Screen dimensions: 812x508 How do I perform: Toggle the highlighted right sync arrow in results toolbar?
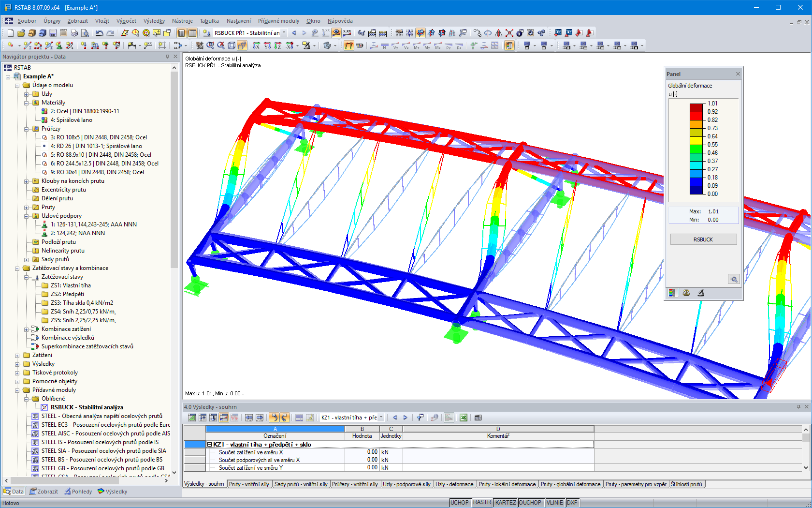[x=284, y=418]
